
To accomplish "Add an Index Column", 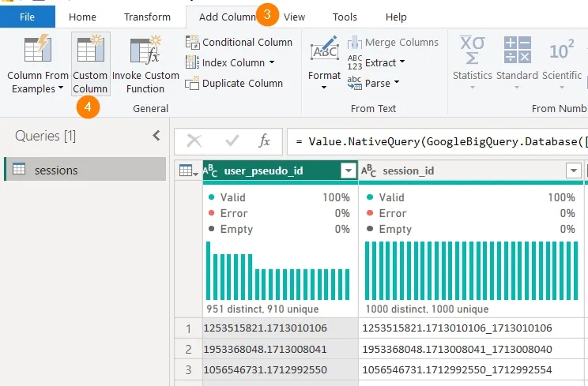I will click(230, 62).
